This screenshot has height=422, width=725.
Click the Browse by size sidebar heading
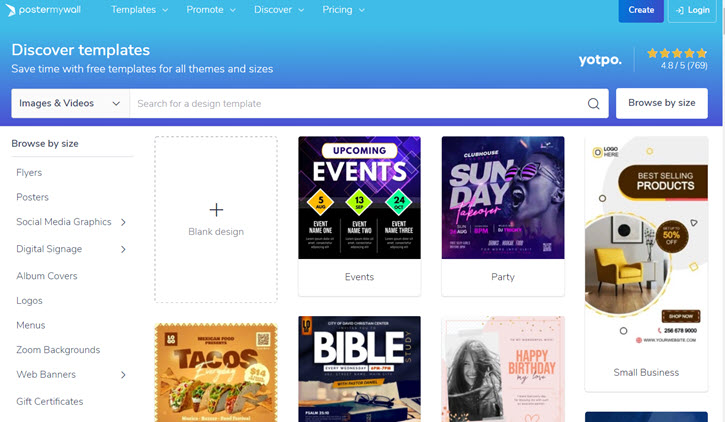[45, 144]
